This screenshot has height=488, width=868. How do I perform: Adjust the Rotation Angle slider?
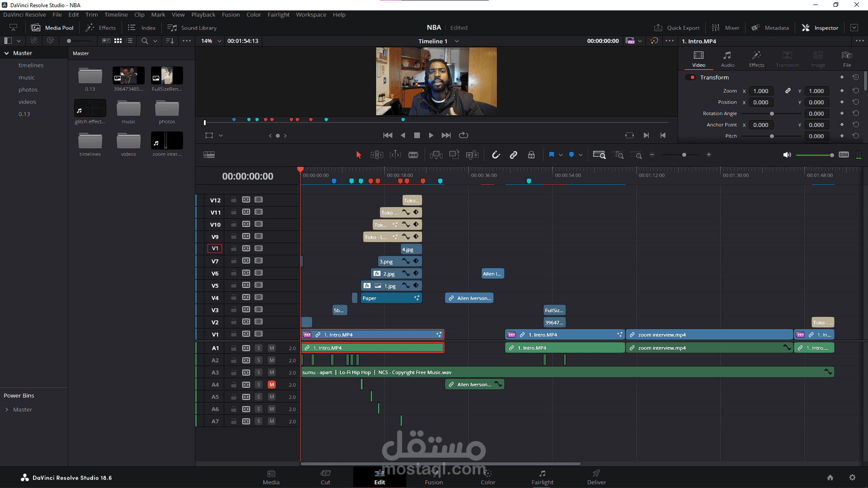tap(772, 113)
